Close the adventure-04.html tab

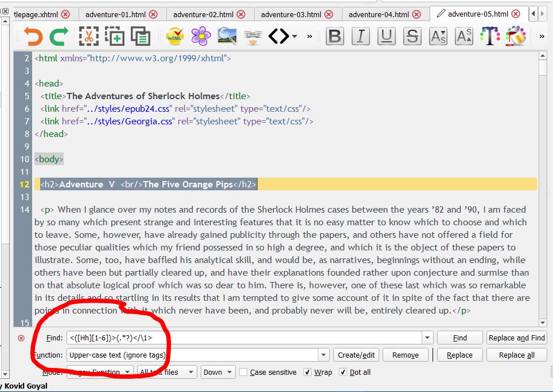(416, 14)
